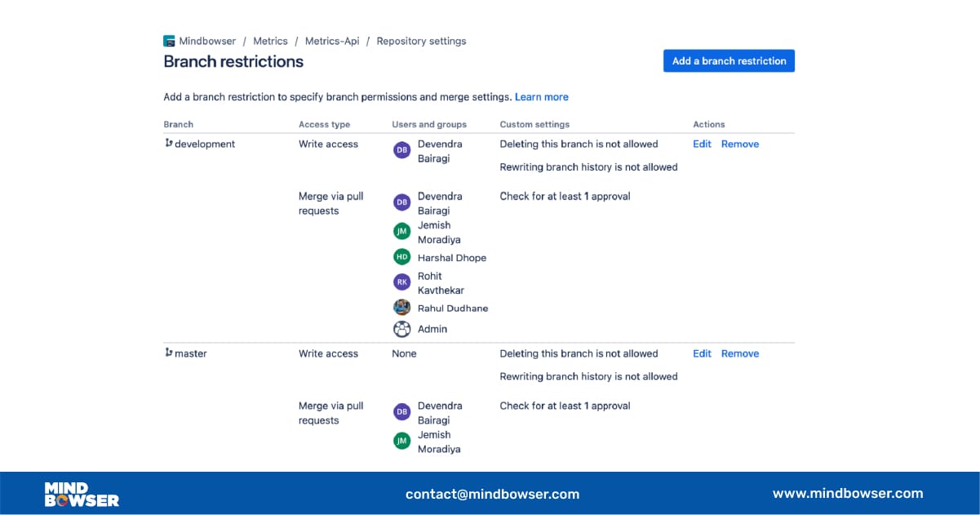
Task: Click the master branch icon
Action: click(x=168, y=353)
